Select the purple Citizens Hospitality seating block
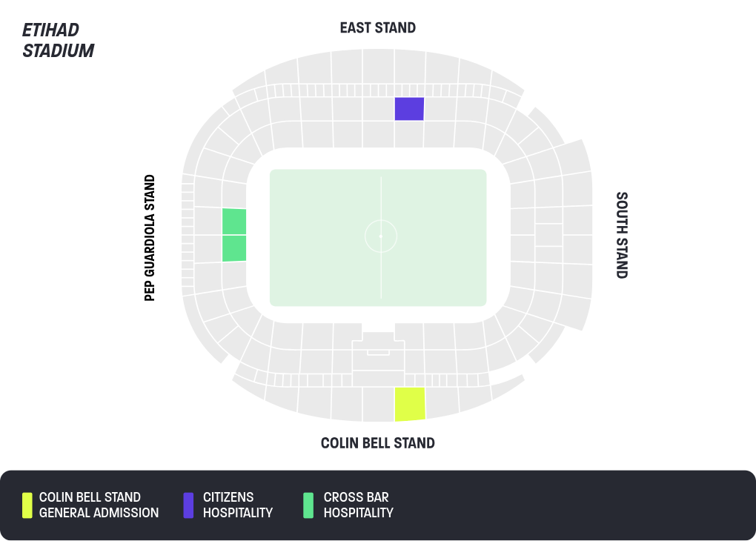Screen dimensions: 756x541 click(x=409, y=108)
